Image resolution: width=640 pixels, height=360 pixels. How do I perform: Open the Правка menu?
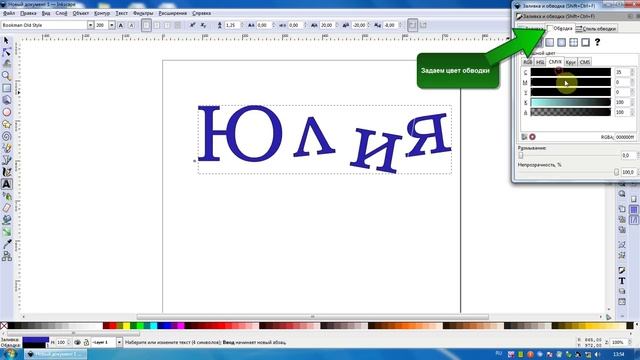28,13
